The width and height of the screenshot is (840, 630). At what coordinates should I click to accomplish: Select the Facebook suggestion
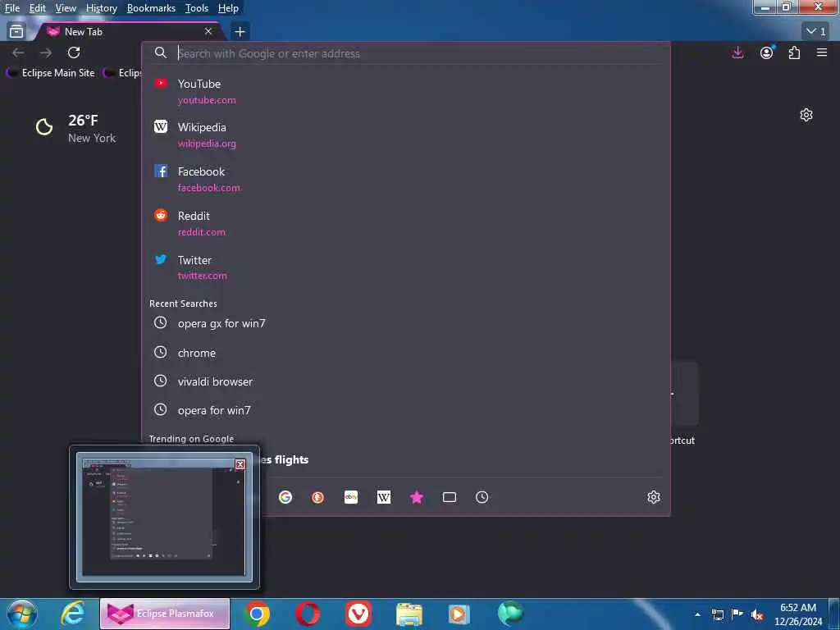pyautogui.click(x=406, y=179)
